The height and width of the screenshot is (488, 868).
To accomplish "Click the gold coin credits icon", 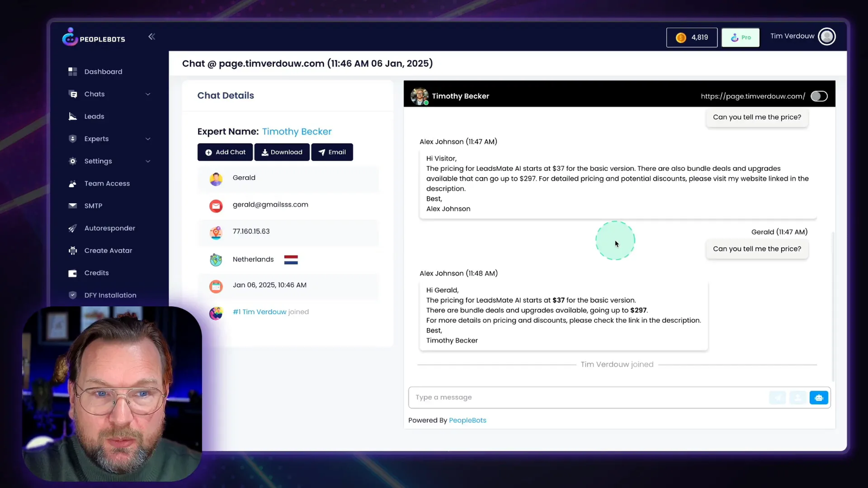I will [x=681, y=37].
